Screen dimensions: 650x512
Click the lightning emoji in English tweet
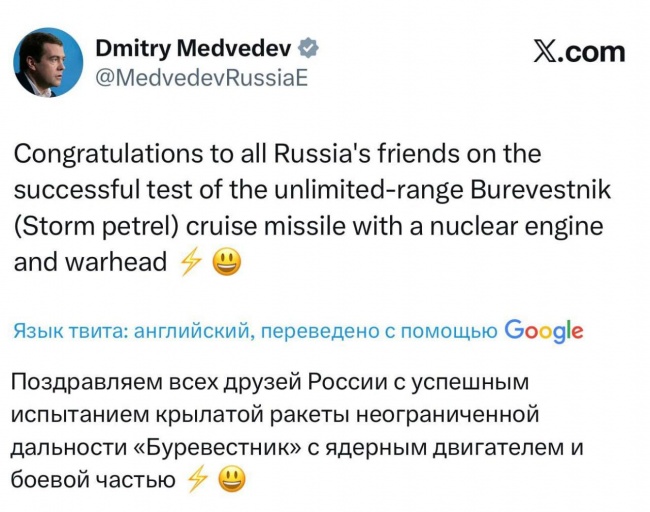coord(189,263)
